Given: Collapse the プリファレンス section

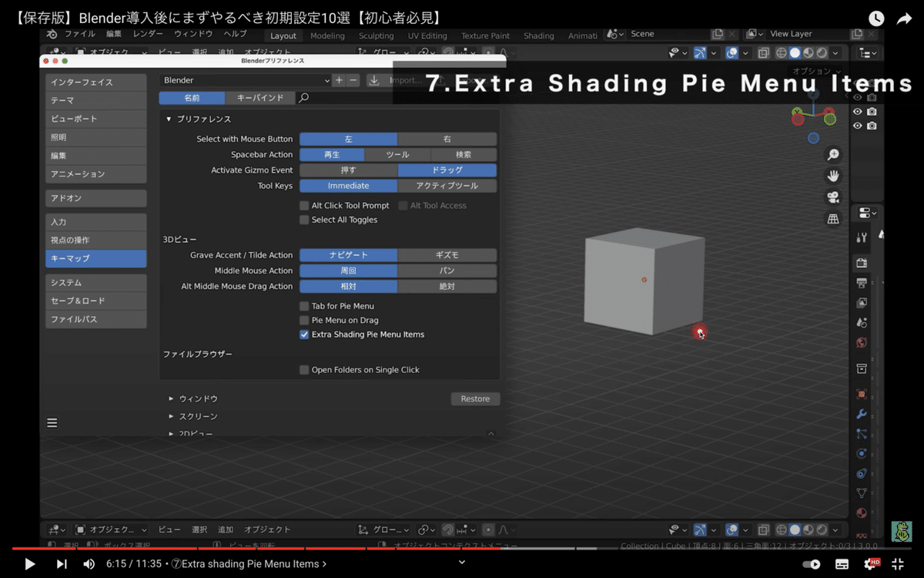Looking at the screenshot, I should click(169, 119).
